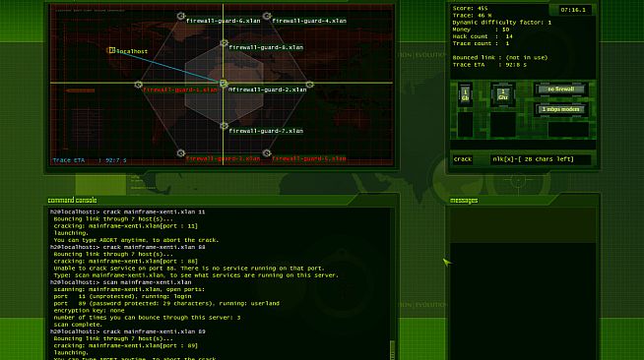Image resolution: width=644 pixels, height=360 pixels.
Task: Click the Trace count: 1 line
Action: [481, 43]
